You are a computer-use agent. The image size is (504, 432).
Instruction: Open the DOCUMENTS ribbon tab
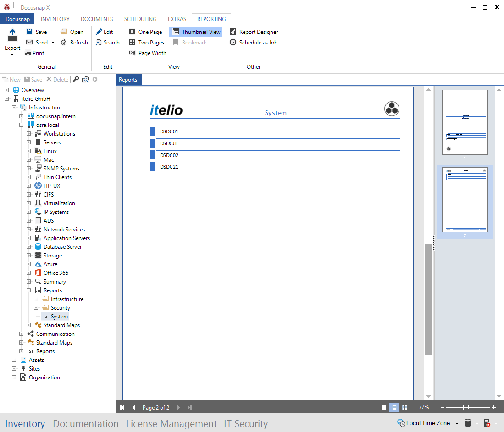pos(97,19)
